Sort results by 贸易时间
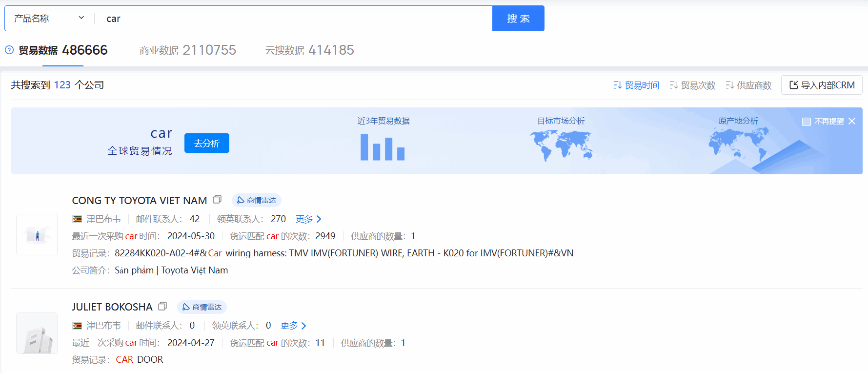Screen dimensions: 868x373 click(636, 85)
